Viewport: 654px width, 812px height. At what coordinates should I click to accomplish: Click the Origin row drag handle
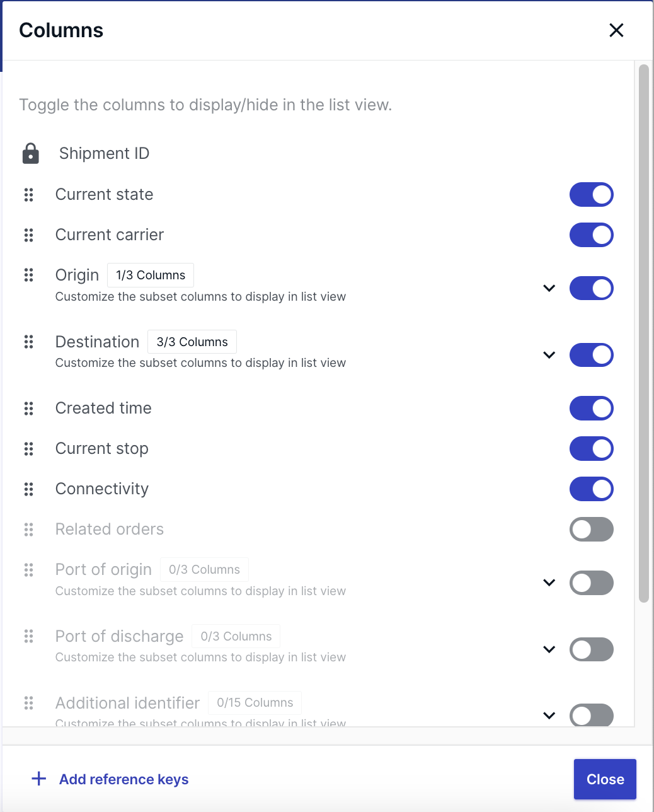pyautogui.click(x=28, y=275)
